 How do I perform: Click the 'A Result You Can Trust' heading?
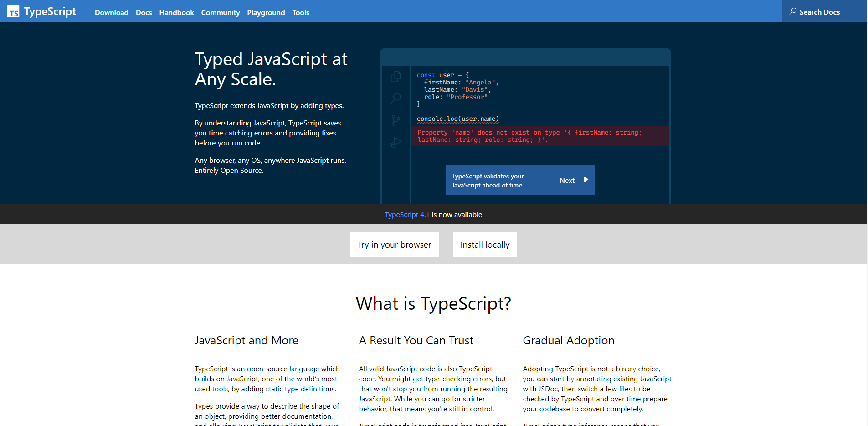coord(416,340)
